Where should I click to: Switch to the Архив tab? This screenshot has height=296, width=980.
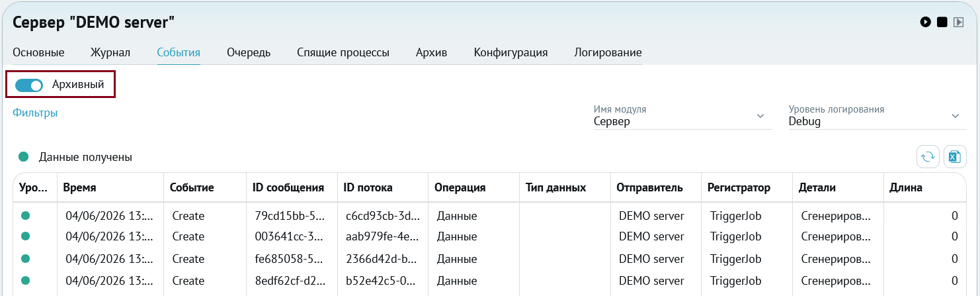point(432,52)
